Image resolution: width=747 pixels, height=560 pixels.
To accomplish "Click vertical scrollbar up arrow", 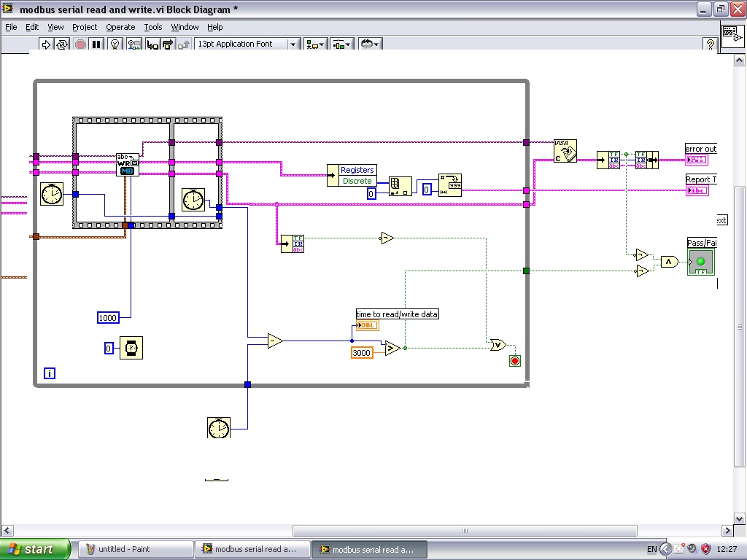I will [740, 60].
